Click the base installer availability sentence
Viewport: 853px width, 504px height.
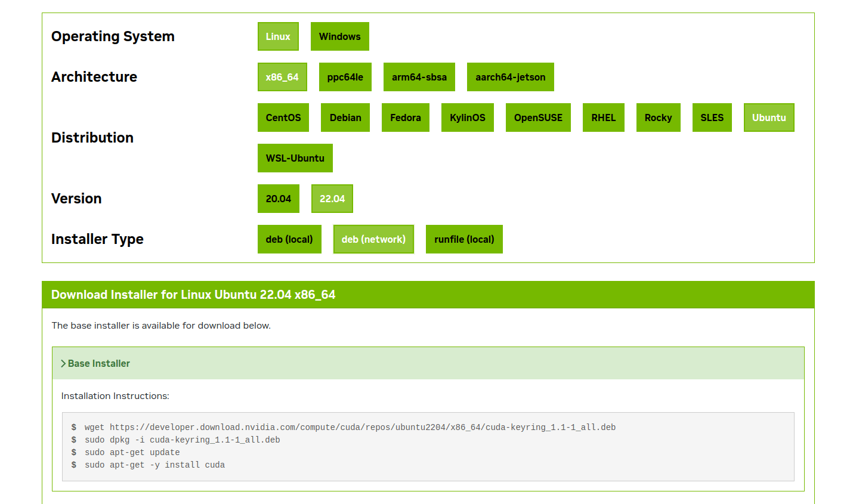pyautogui.click(x=161, y=326)
